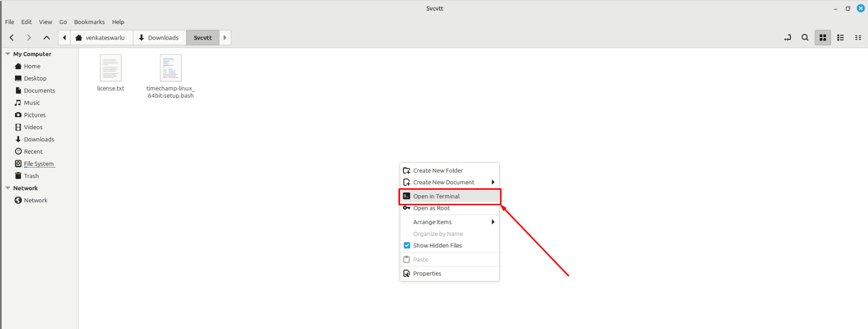Open Properties from context menu
868x329 pixels.
450,273
